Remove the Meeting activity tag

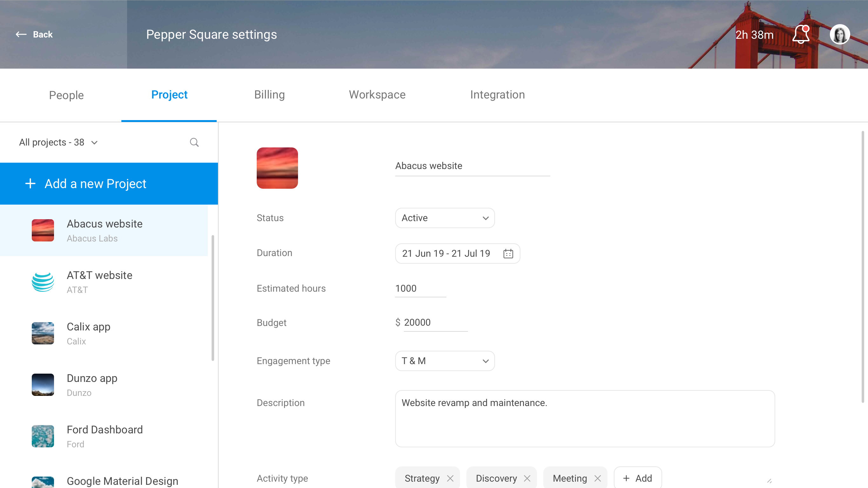pos(597,478)
